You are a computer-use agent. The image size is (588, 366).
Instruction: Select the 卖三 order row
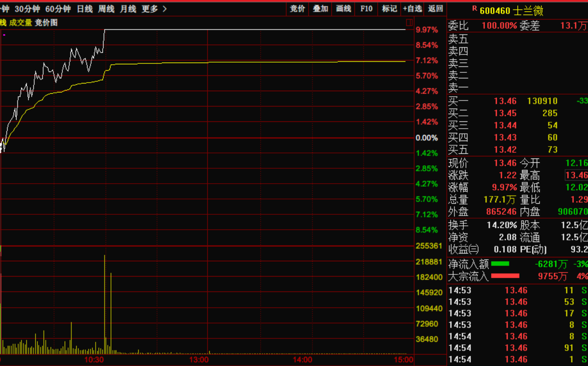pos(517,63)
